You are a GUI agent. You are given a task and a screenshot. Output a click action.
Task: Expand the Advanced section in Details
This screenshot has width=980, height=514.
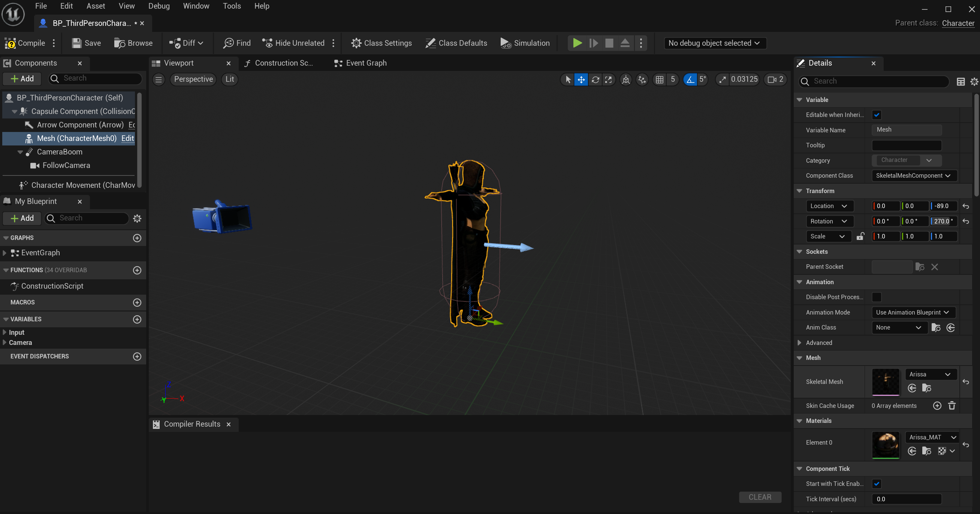(x=799, y=343)
